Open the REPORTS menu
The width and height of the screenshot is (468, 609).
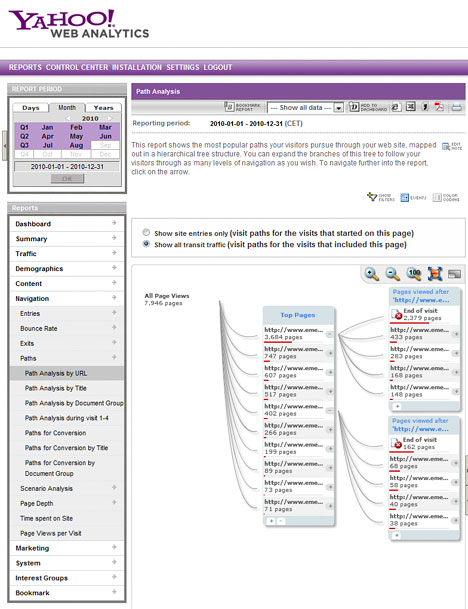click(x=25, y=67)
